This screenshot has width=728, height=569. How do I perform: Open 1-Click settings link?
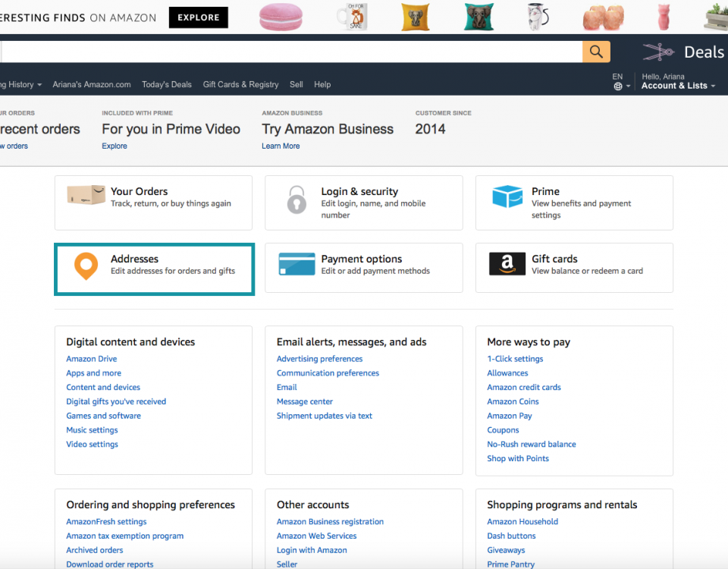click(x=515, y=359)
